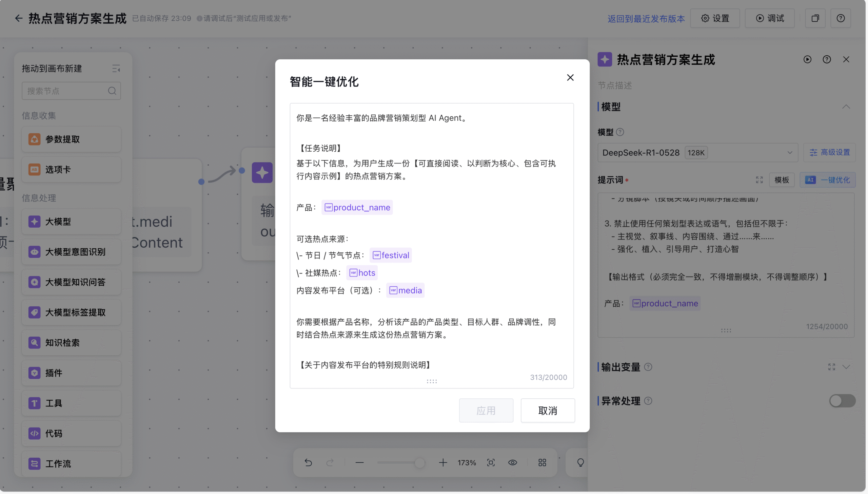Click the zoom in plus icon
This screenshot has width=868, height=494.
443,462
